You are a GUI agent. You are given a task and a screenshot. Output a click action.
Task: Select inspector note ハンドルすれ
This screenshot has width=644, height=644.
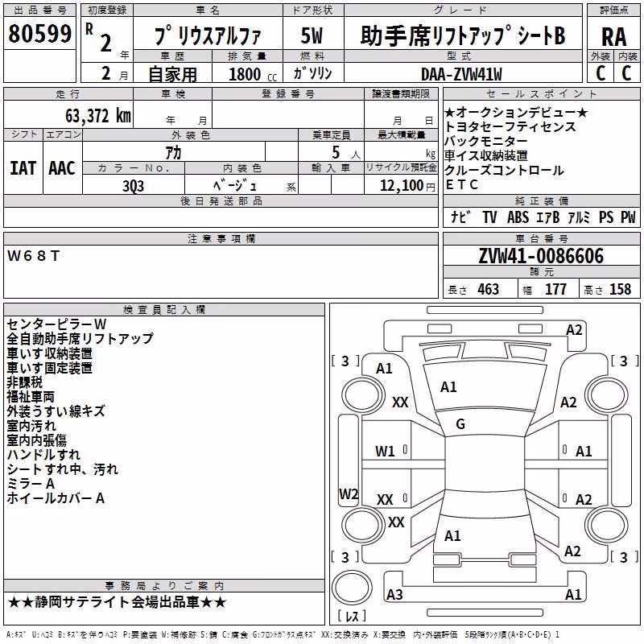(43, 455)
